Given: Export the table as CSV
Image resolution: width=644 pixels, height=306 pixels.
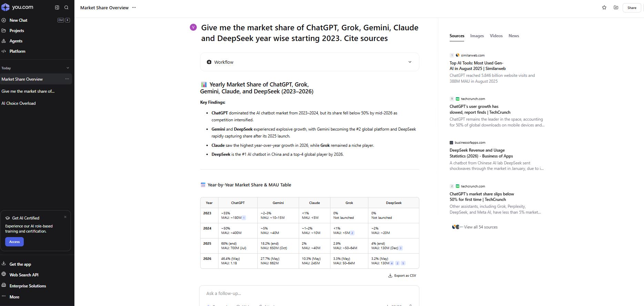Looking at the screenshot, I should (402, 276).
